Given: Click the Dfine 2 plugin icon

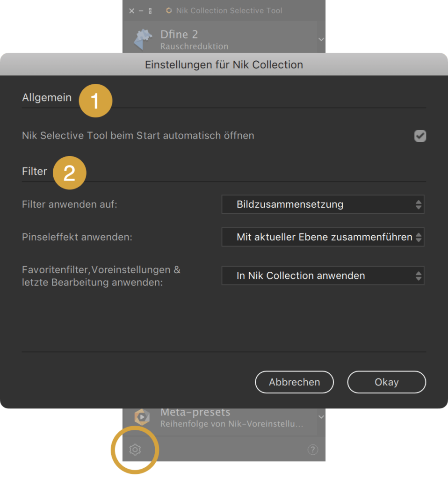Looking at the screenshot, I should point(143,39).
